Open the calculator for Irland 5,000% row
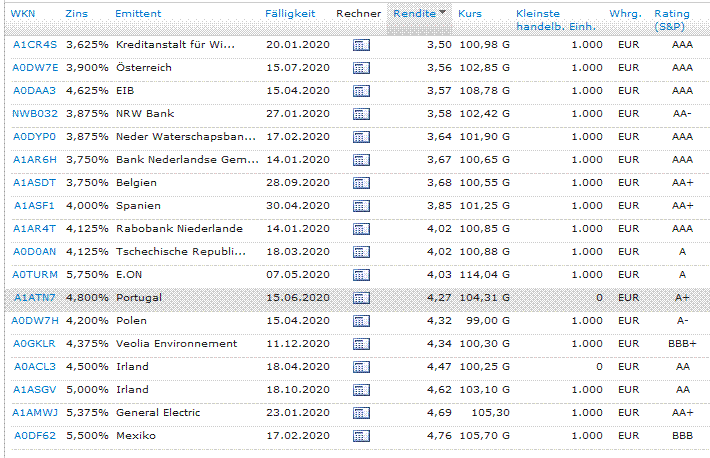 pyautogui.click(x=361, y=390)
